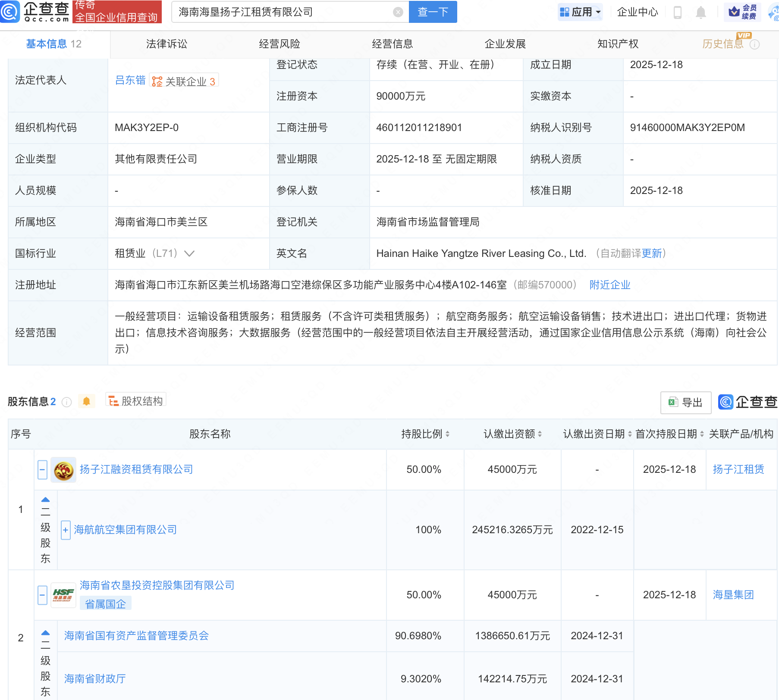
Task: Collapse 海南省农垦投资控股集团 shareholder row
Action: click(42, 595)
